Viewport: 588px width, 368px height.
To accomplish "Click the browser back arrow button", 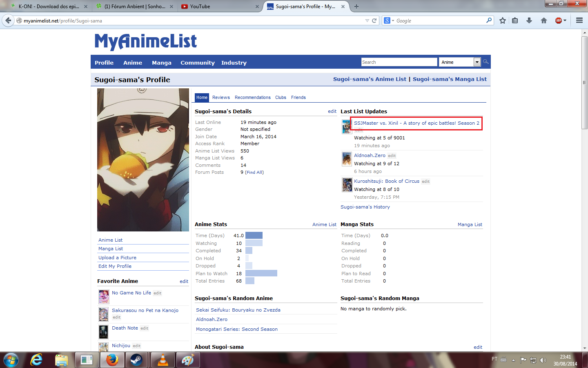I will pos(8,20).
